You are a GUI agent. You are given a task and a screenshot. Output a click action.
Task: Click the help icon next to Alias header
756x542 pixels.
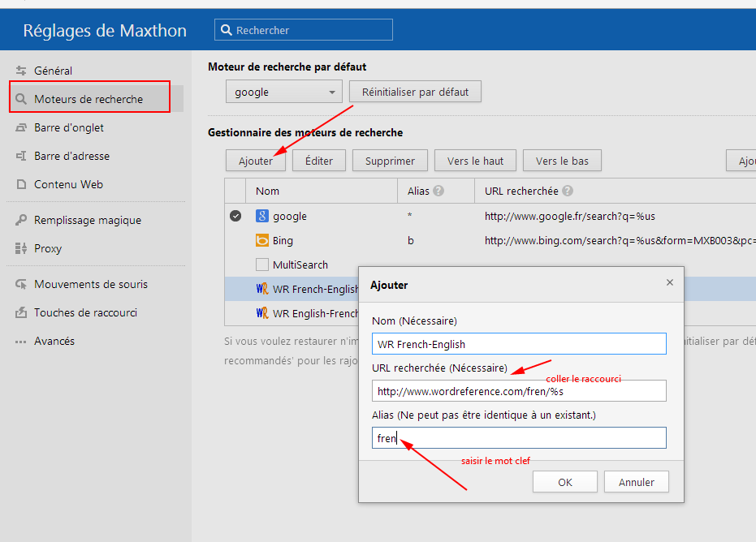(x=438, y=191)
